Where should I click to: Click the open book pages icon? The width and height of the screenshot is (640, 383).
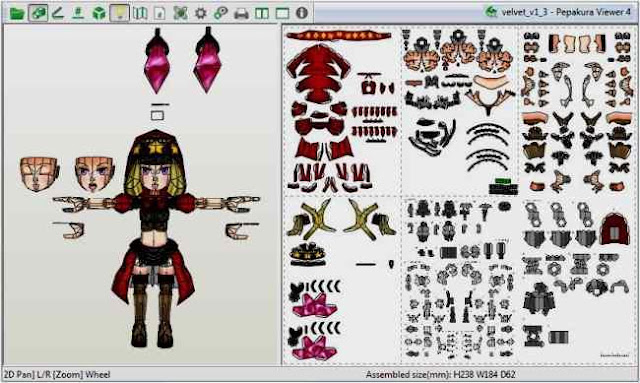tap(140, 13)
